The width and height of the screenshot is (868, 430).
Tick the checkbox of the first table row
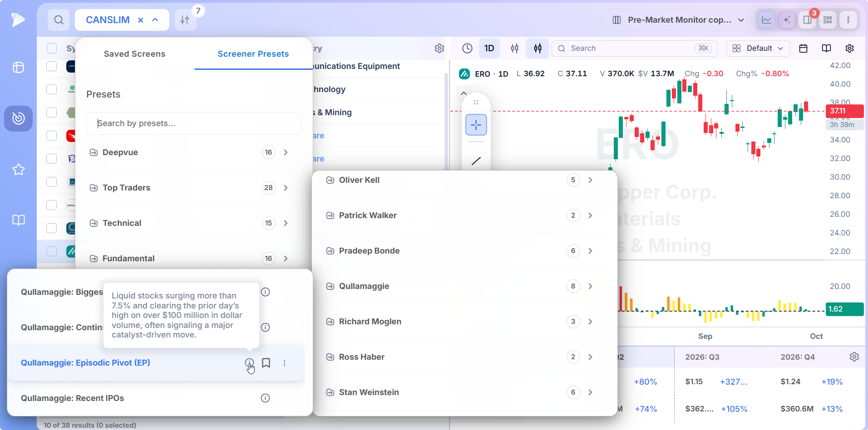52,66
